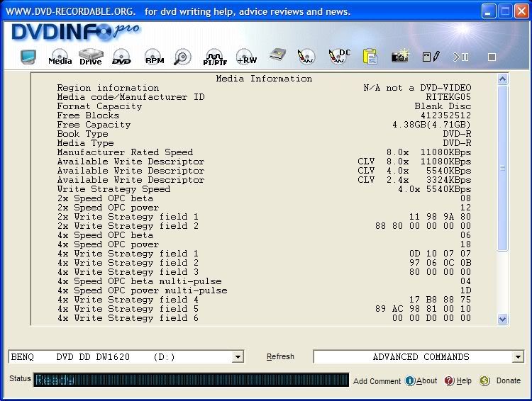
Task: Click the Refresh button
Action: (280, 356)
